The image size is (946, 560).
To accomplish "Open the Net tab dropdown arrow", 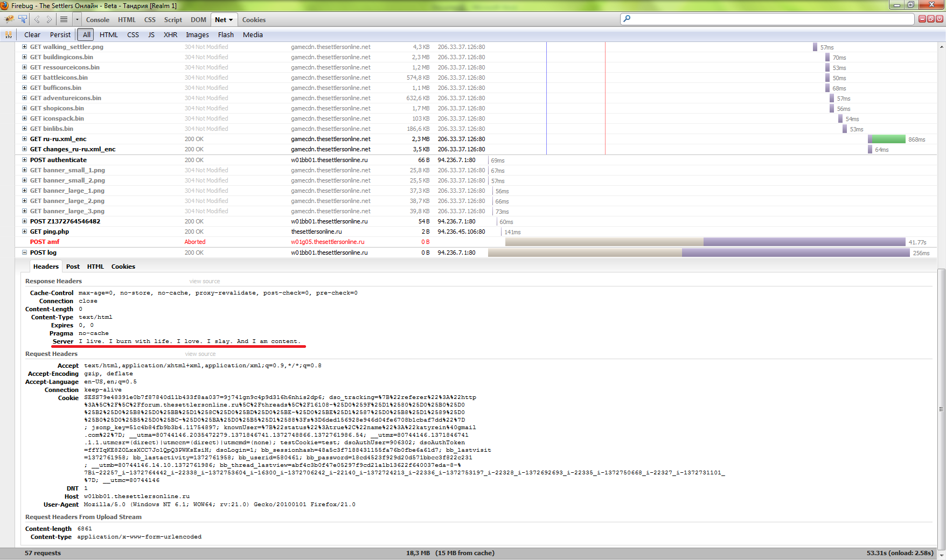I will click(x=231, y=20).
